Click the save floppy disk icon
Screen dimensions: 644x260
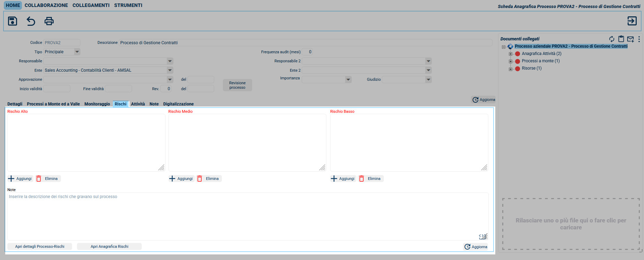coord(13,21)
